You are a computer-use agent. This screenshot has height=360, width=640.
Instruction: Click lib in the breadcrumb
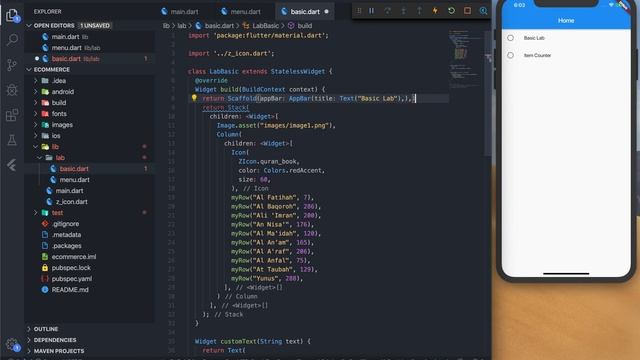click(166, 26)
